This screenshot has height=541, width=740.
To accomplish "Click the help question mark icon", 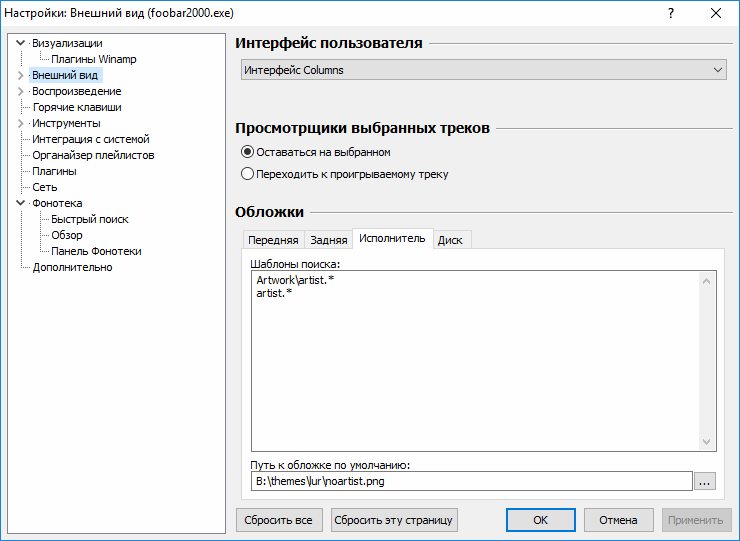I will (x=671, y=13).
